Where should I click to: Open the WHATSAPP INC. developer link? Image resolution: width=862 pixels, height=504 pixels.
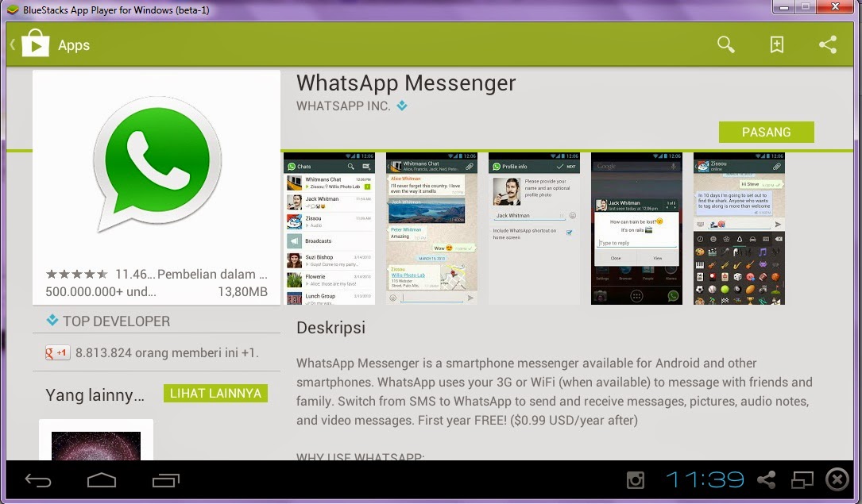click(343, 106)
